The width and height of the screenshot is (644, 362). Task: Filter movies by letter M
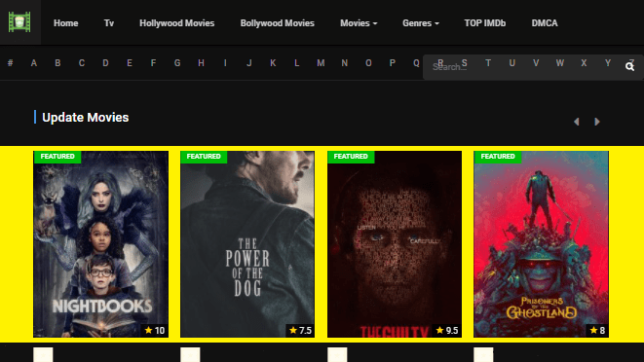321,63
